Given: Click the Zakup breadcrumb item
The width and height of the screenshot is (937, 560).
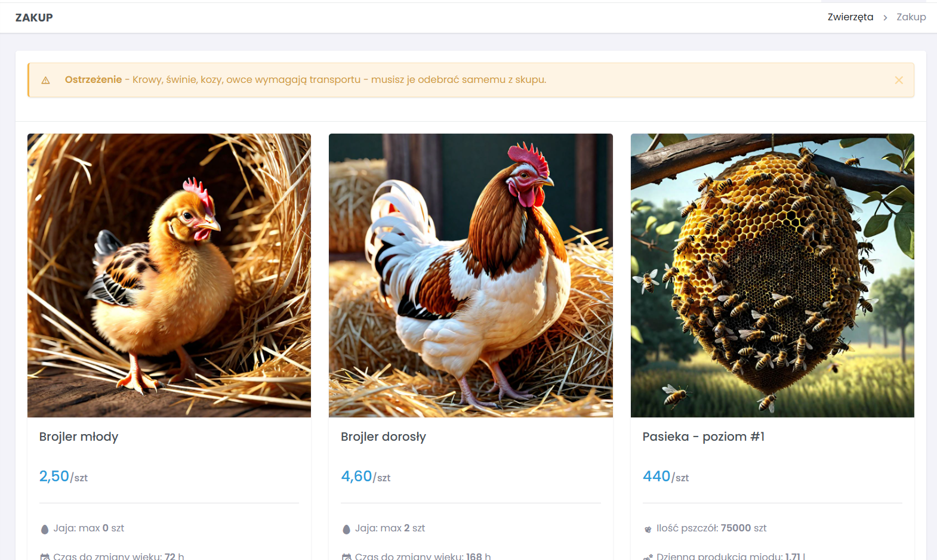Looking at the screenshot, I should (911, 17).
